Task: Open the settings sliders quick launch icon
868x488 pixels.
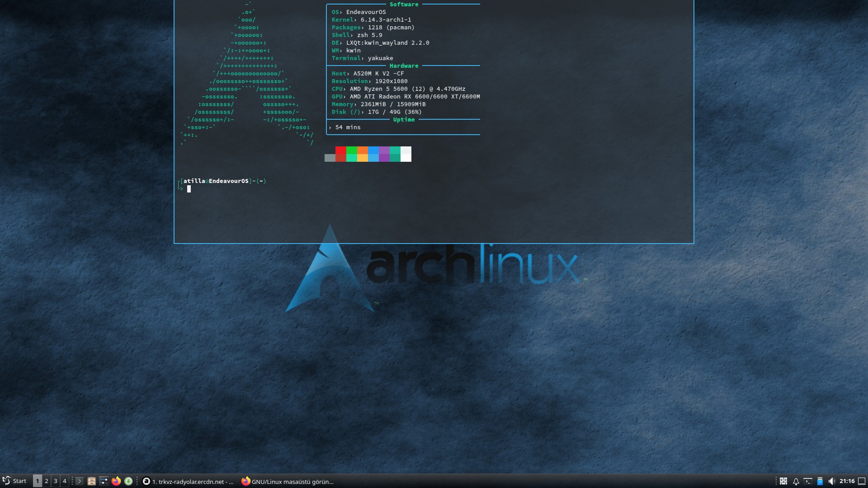Action: coord(104,481)
